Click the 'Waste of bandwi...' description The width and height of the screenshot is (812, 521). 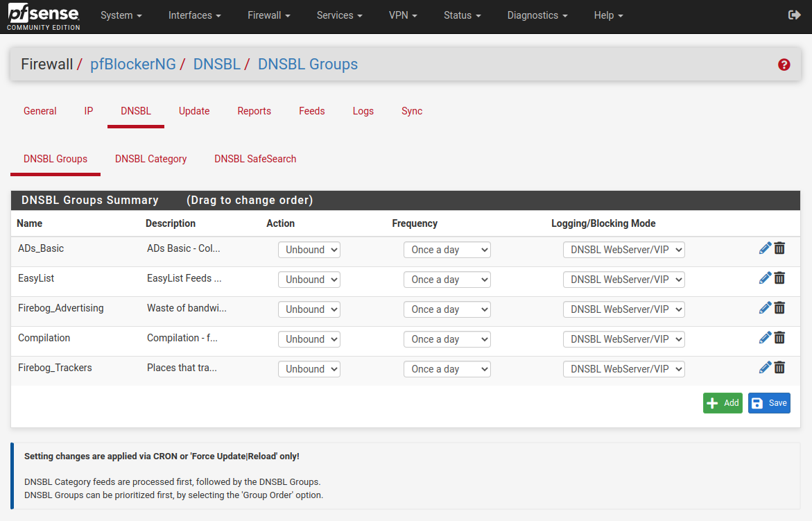(x=187, y=308)
